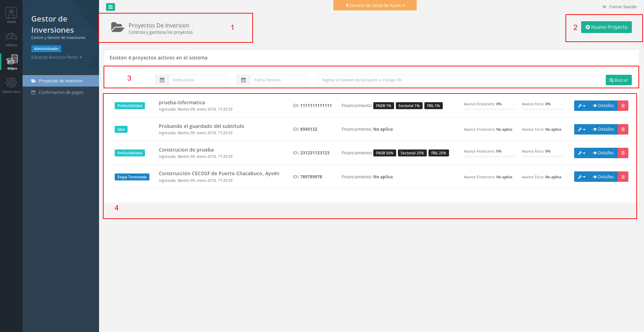Click the Nuevo Proyecto button
The image size is (644, 332).
[606, 27]
